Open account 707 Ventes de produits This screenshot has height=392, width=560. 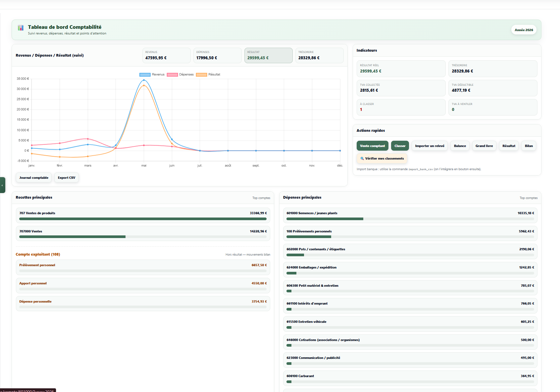143,215
